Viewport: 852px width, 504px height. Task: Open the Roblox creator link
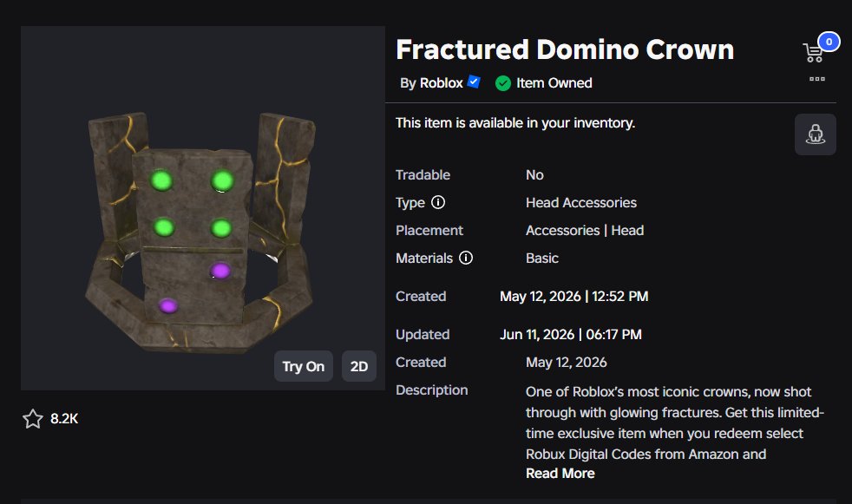(x=442, y=83)
